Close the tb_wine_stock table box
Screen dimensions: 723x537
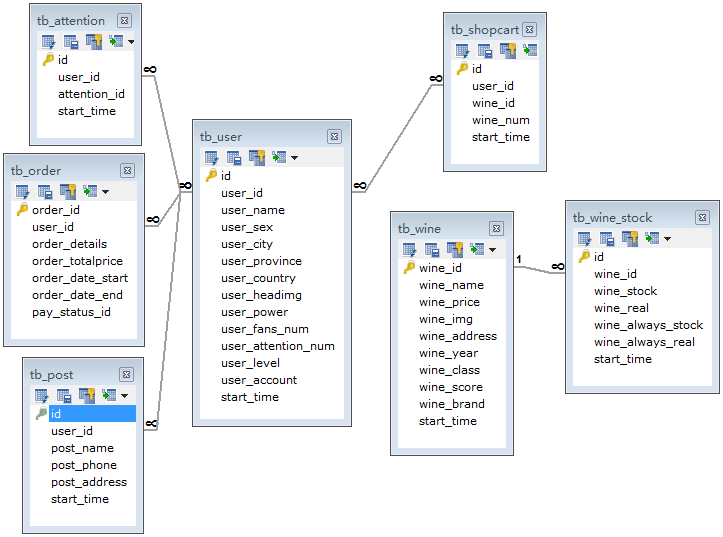pyautogui.click(x=702, y=218)
